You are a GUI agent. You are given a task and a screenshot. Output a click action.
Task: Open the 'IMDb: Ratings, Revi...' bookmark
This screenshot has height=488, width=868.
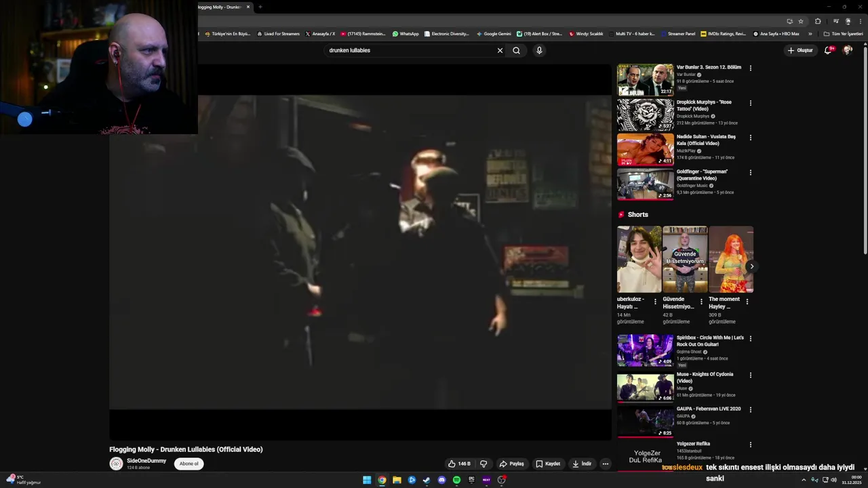pyautogui.click(x=724, y=34)
